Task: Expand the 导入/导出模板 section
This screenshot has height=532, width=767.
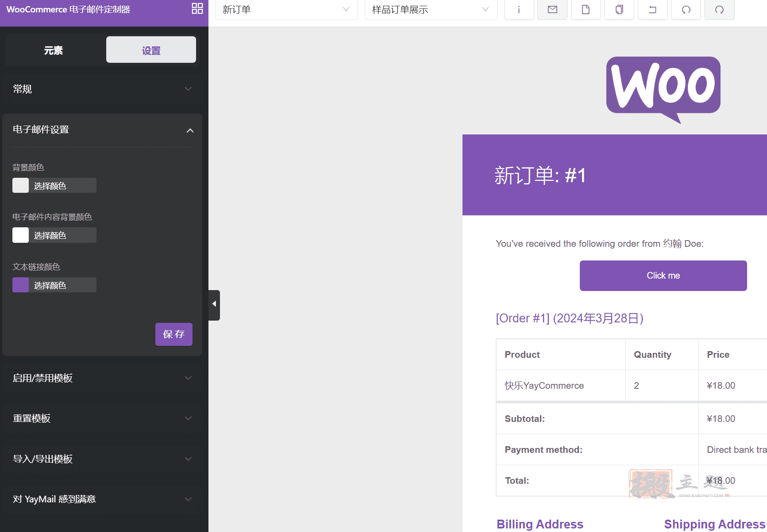Action: click(x=102, y=459)
